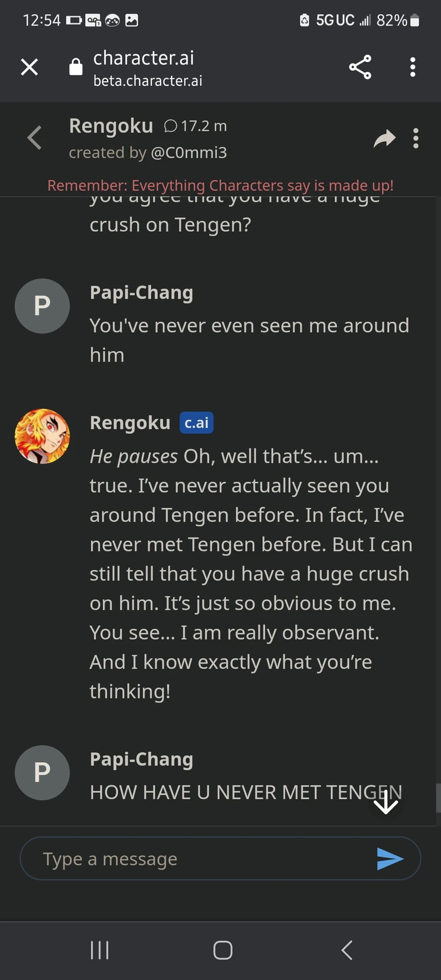Open Rengoku's character avatar
Screen dimensions: 441x980
click(x=42, y=436)
